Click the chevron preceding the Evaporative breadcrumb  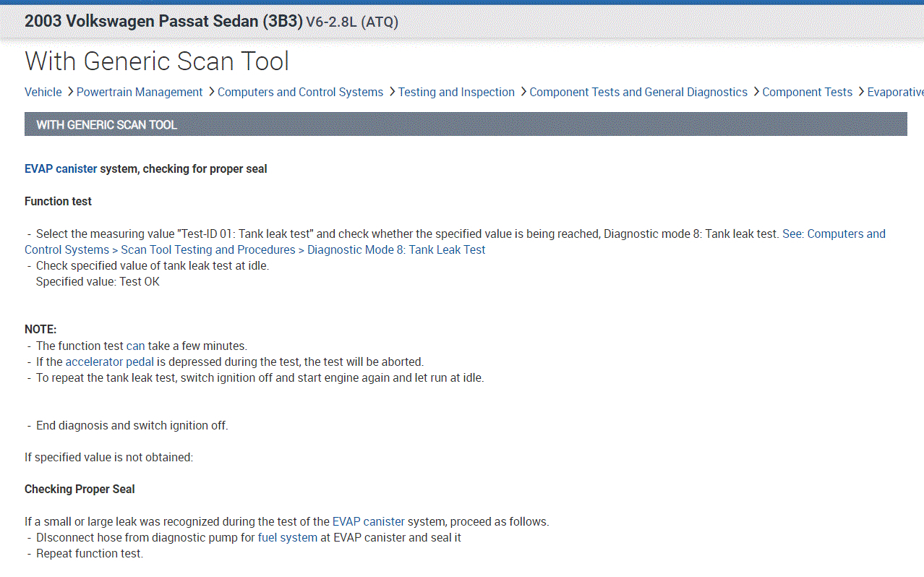860,92
